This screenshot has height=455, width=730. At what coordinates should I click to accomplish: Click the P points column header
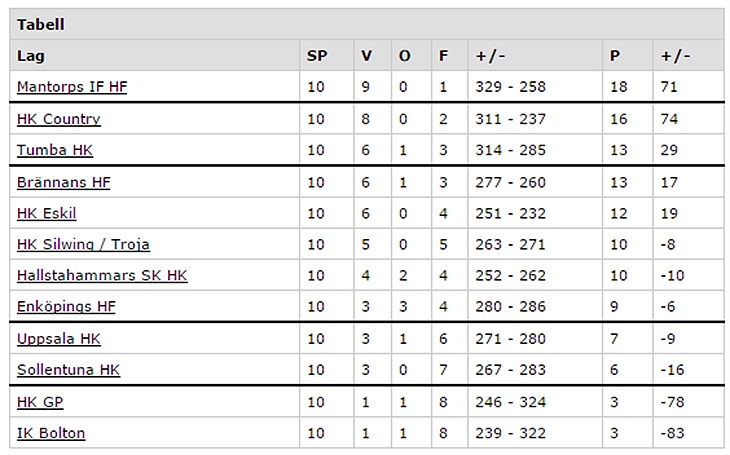(x=614, y=56)
